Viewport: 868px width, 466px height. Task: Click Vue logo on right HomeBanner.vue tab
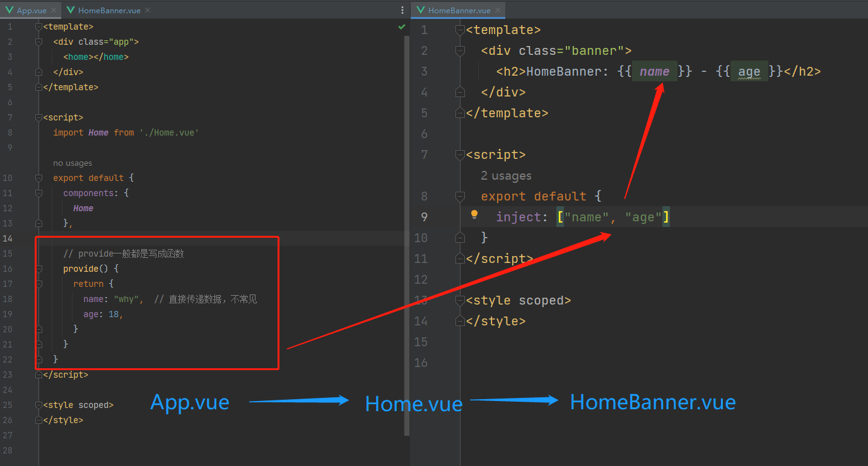tap(421, 11)
